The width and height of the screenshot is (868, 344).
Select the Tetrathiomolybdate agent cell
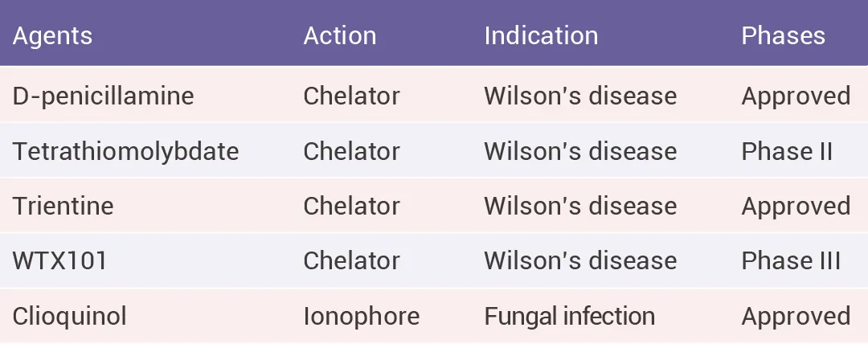pyautogui.click(x=125, y=152)
